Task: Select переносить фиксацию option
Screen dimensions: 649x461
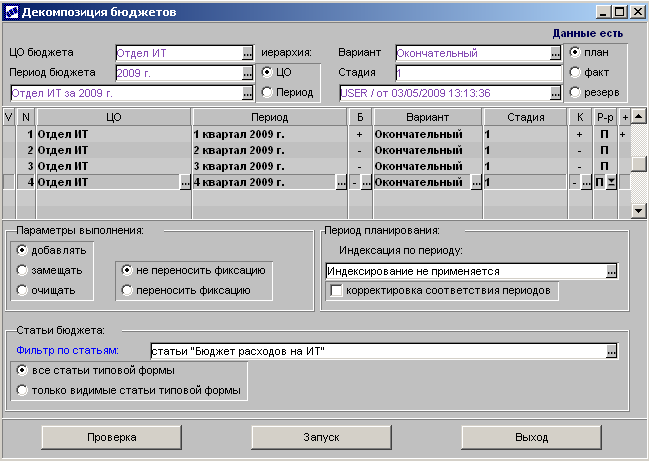Action: 127,290
